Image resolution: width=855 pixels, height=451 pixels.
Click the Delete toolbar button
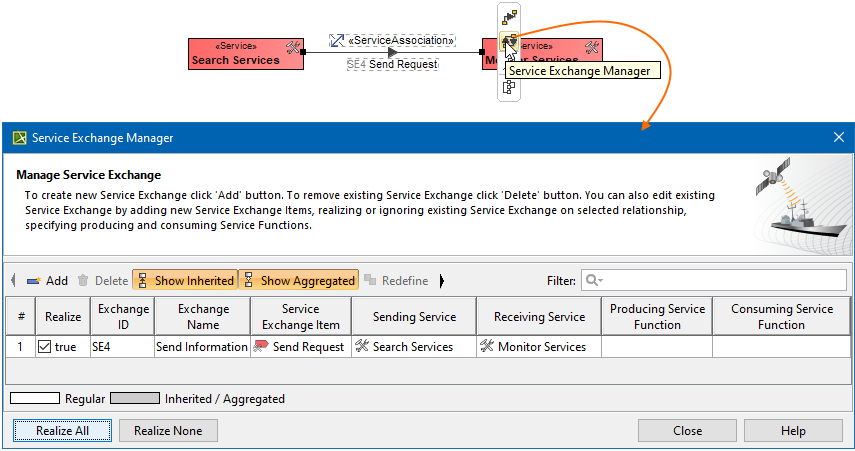102,281
